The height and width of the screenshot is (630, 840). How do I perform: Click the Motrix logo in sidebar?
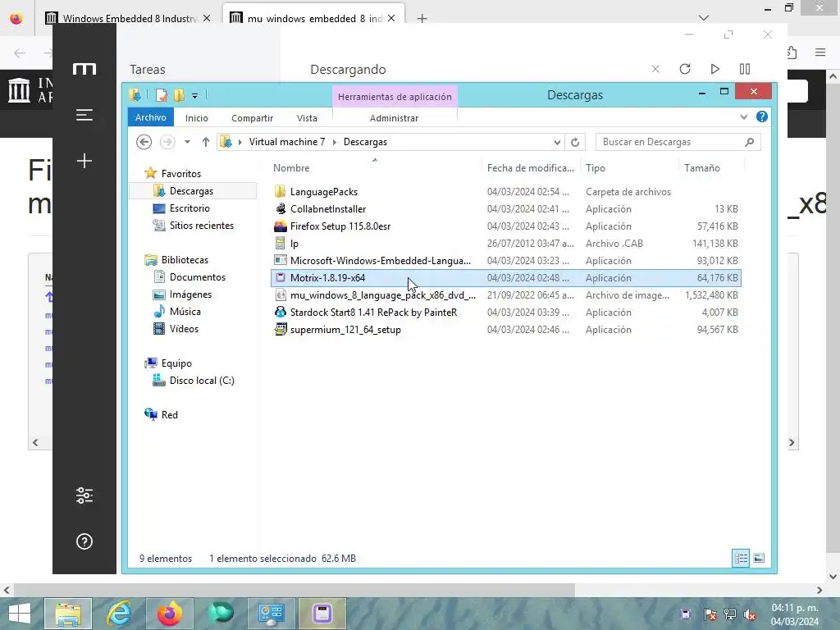[84, 69]
